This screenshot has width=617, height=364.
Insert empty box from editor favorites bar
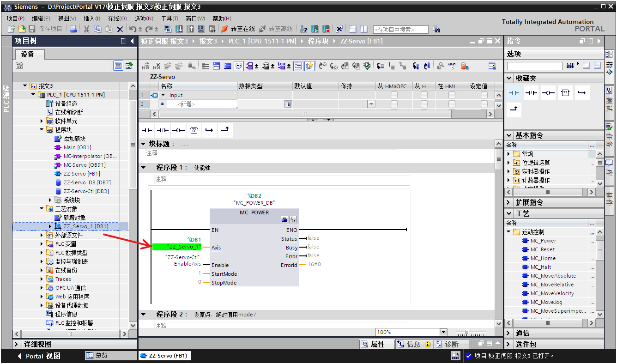pyautogui.click(x=194, y=130)
